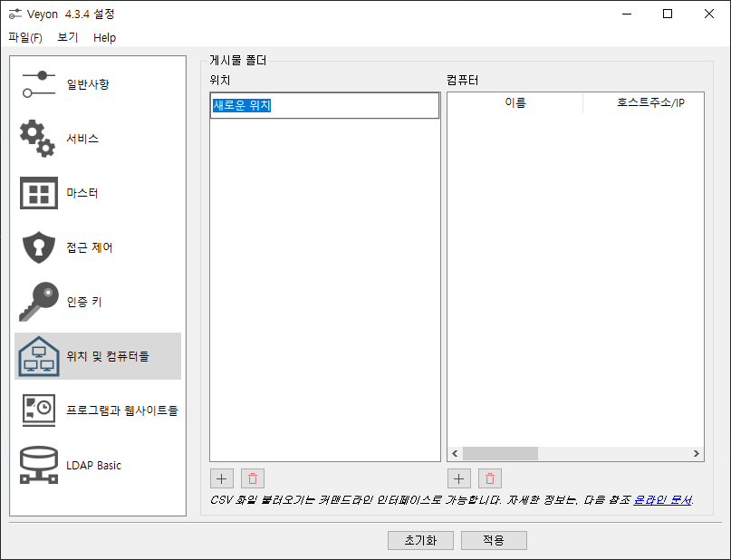Remove selected computer with trash icon

pos(490,478)
